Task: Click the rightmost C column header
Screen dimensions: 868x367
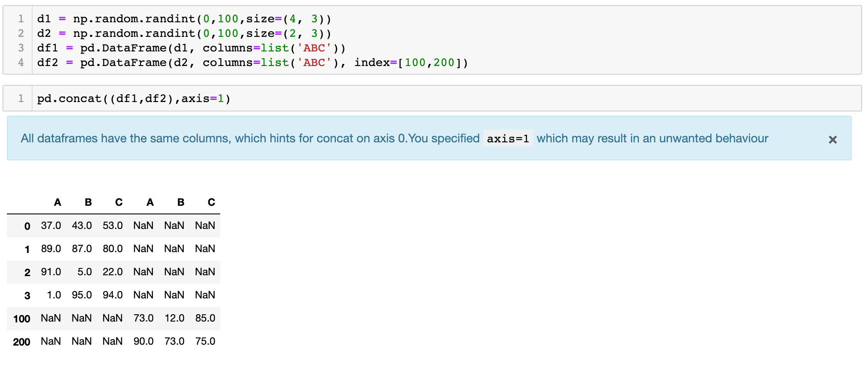Action: click(x=211, y=202)
